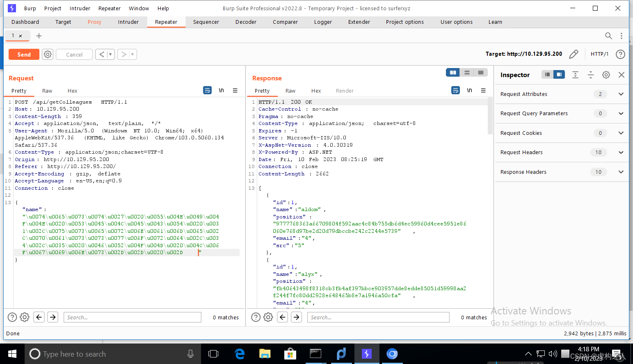Viewport: 633px width, 364px height.
Task: Open Repeater help question-mark icon
Action: (x=621, y=54)
